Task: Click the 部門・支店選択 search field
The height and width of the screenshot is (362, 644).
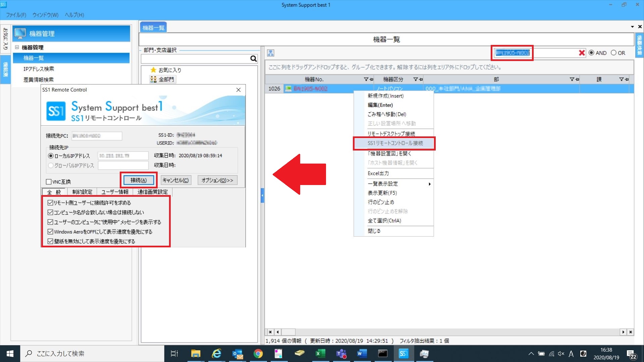Action: click(x=196, y=59)
